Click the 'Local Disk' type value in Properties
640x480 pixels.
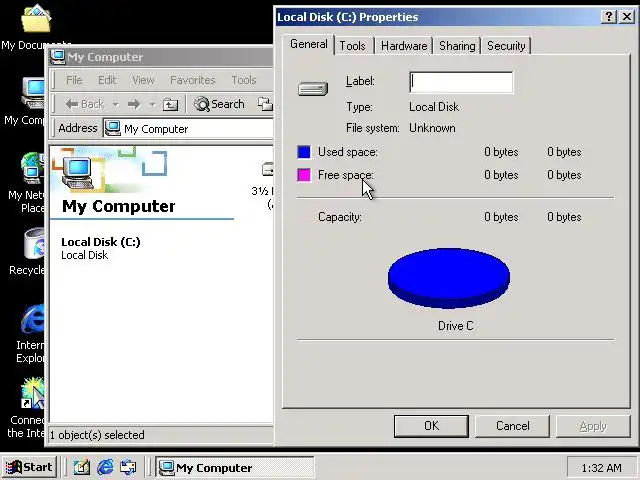tap(434, 107)
